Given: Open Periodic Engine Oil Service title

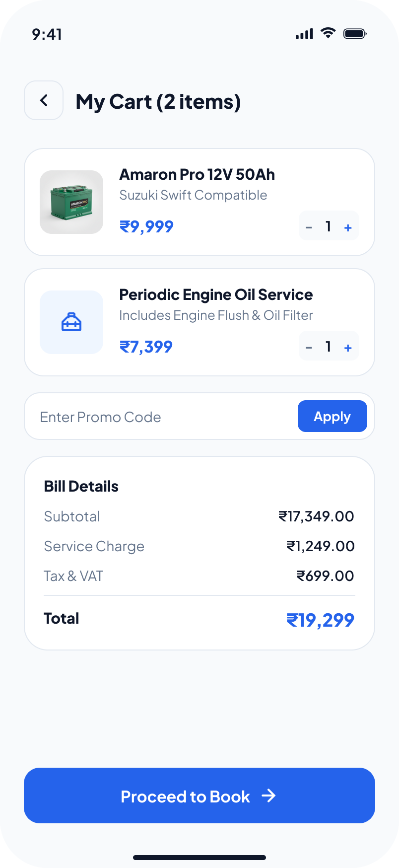Looking at the screenshot, I should tap(216, 294).
